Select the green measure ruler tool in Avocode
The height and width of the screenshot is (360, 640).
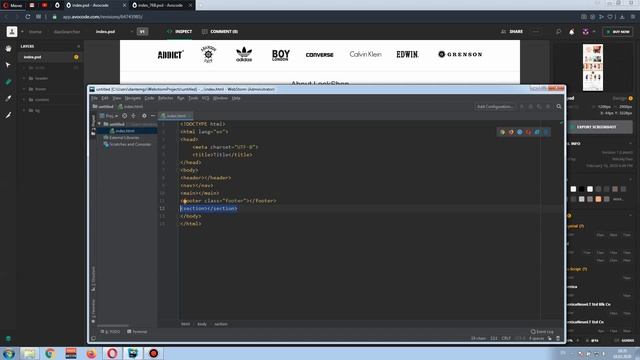(x=8, y=82)
